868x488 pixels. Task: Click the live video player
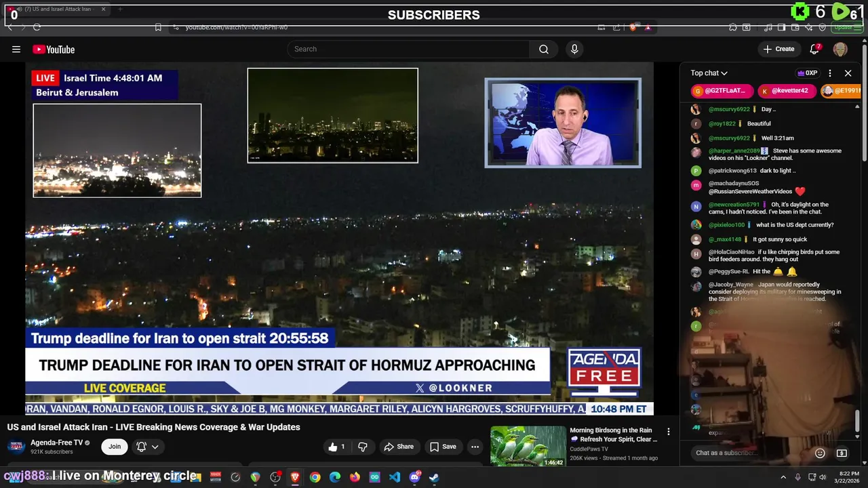pyautogui.click(x=339, y=238)
